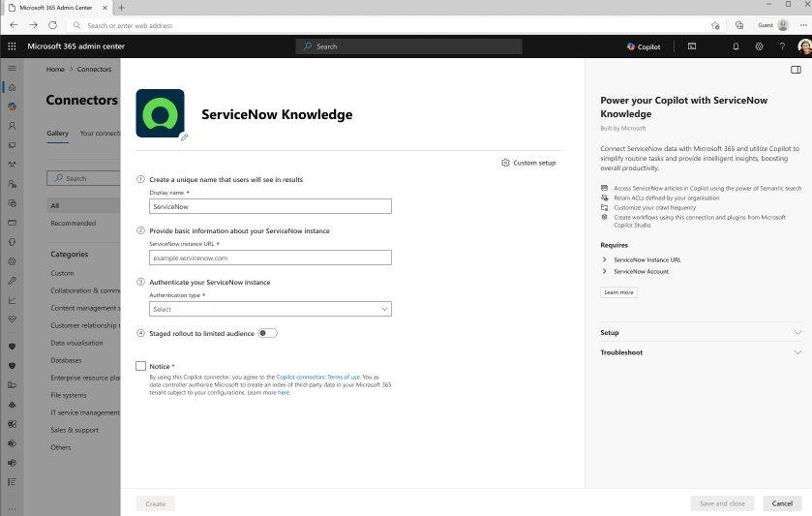Select the All filter
This screenshot has height=516, width=812.
click(x=83, y=205)
